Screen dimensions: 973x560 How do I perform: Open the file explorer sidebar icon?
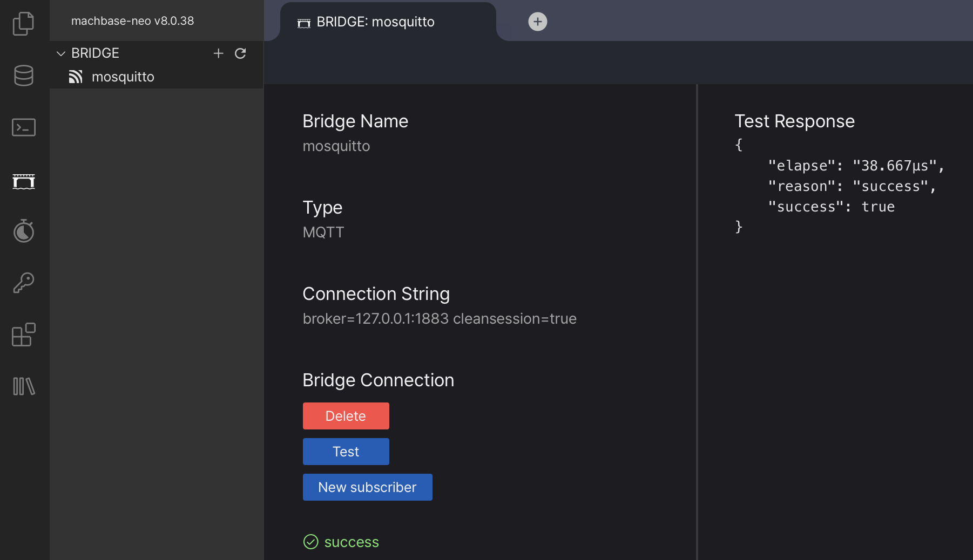coord(23,23)
